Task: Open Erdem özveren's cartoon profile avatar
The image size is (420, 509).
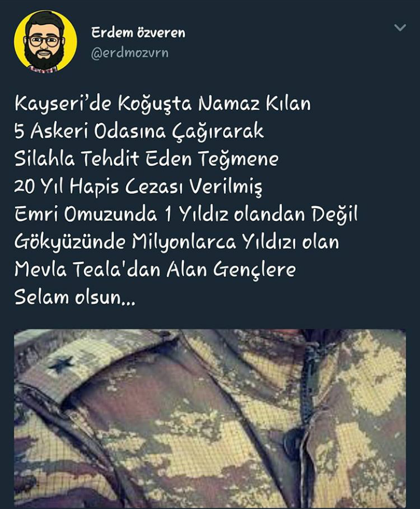Action: 45,41
